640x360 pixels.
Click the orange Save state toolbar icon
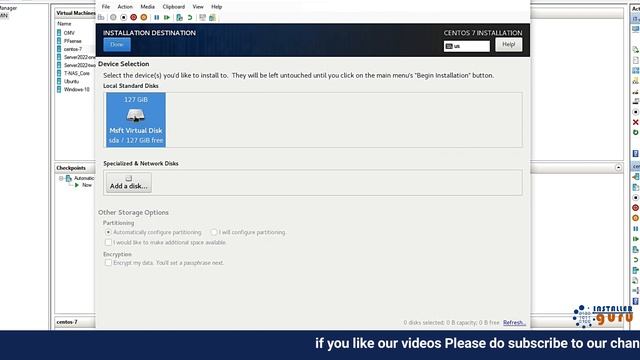coord(144,18)
